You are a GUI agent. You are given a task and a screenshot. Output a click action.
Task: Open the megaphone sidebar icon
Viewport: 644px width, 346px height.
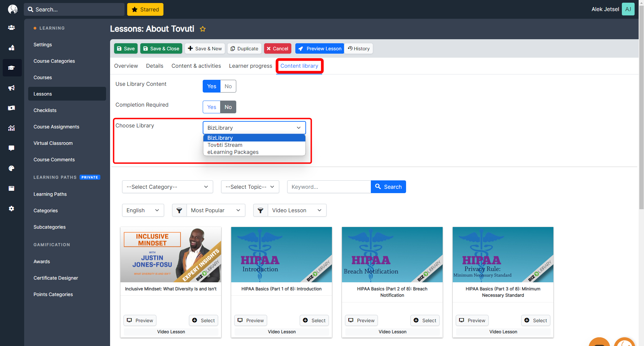click(x=11, y=88)
